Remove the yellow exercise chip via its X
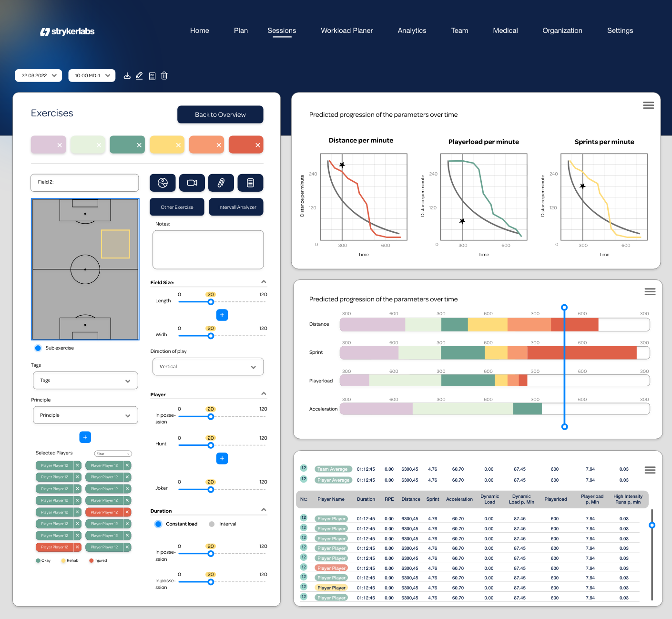Image resolution: width=672 pixels, height=619 pixels. pos(178,145)
